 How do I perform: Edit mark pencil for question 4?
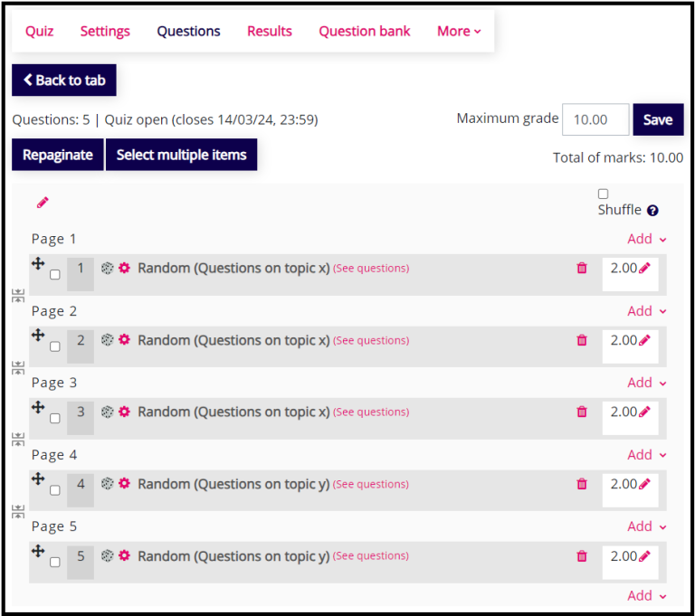click(x=644, y=484)
